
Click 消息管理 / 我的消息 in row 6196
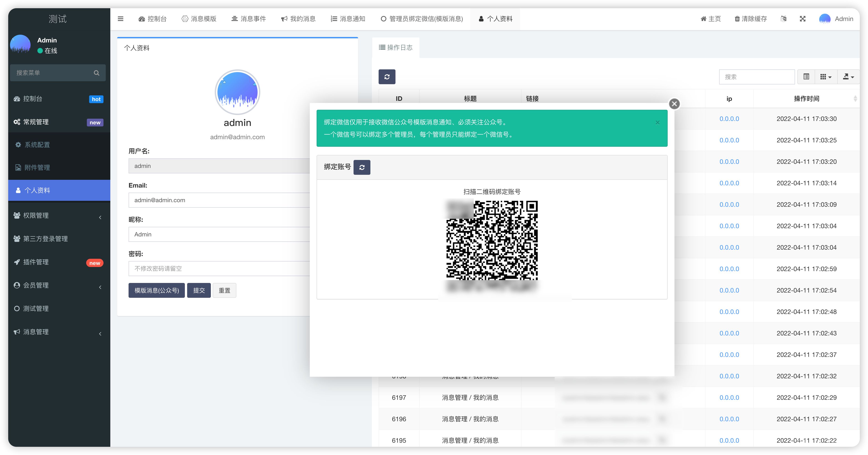tap(470, 419)
